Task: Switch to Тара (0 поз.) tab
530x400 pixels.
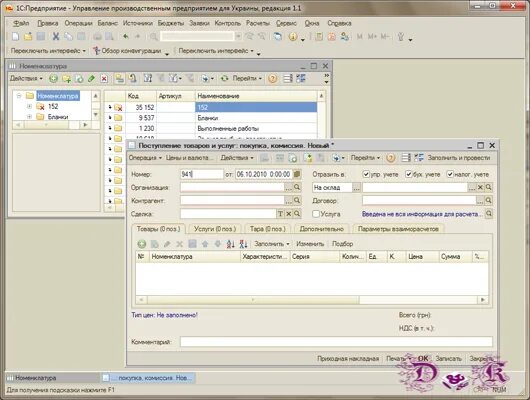Action: point(267,229)
